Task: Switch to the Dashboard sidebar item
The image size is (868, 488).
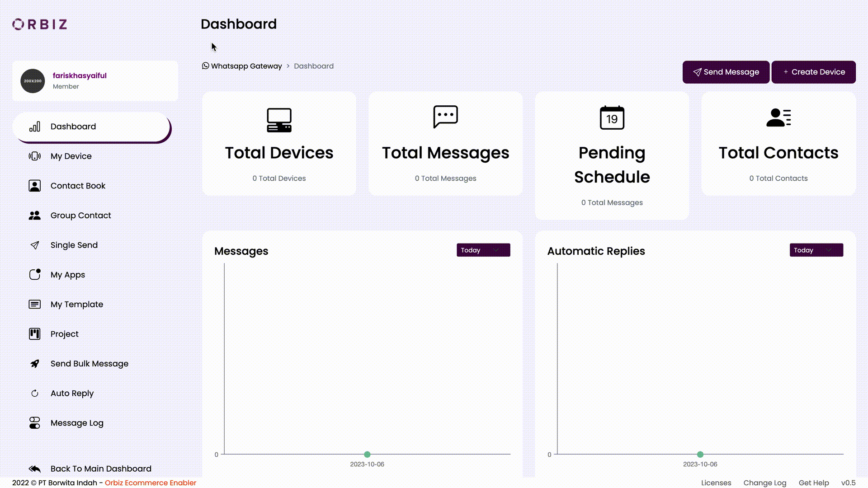Action: 74,127
